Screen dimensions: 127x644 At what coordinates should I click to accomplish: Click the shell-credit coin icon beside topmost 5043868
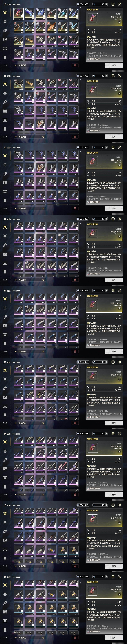tap(78, 4)
